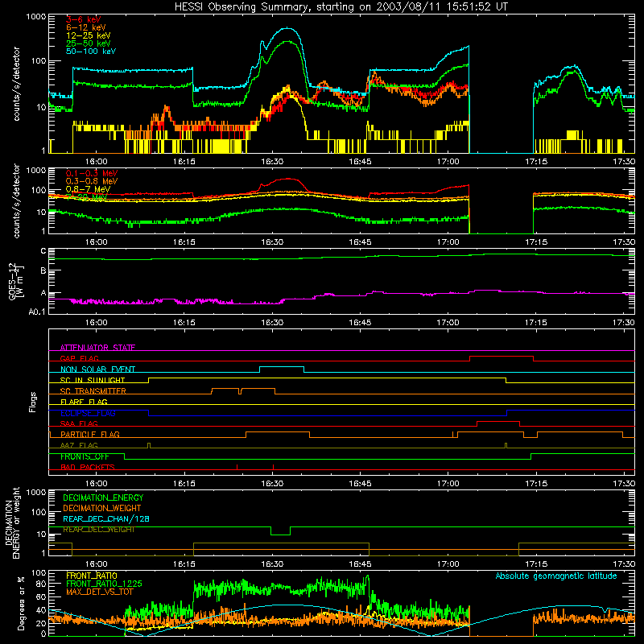Select the 6-12 keV legend label
This screenshot has width=644, height=644.
pyautogui.click(x=86, y=27)
